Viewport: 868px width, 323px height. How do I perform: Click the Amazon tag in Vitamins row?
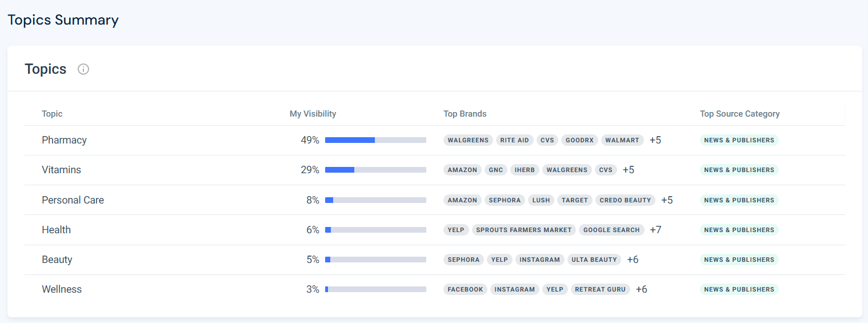click(462, 170)
